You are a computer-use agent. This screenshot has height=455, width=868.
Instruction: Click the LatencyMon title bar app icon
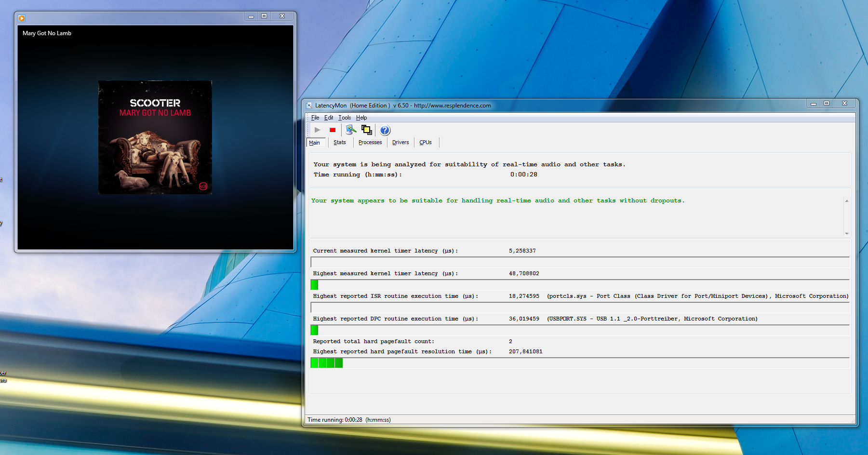309,106
